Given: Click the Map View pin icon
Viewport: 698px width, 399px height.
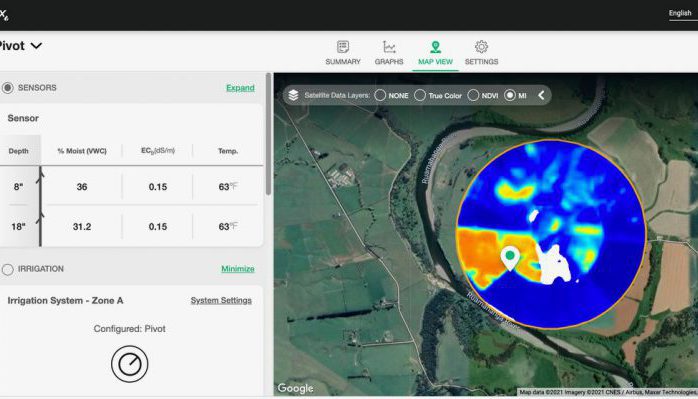Looking at the screenshot, I should (435, 47).
